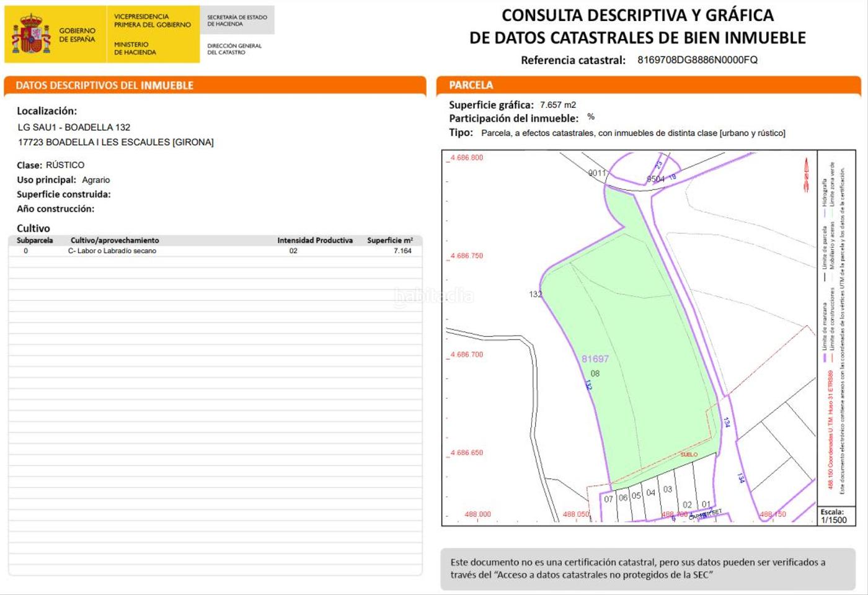Click the Intensidad Productiva column header
This screenshot has height=595, width=868.
click(314, 240)
